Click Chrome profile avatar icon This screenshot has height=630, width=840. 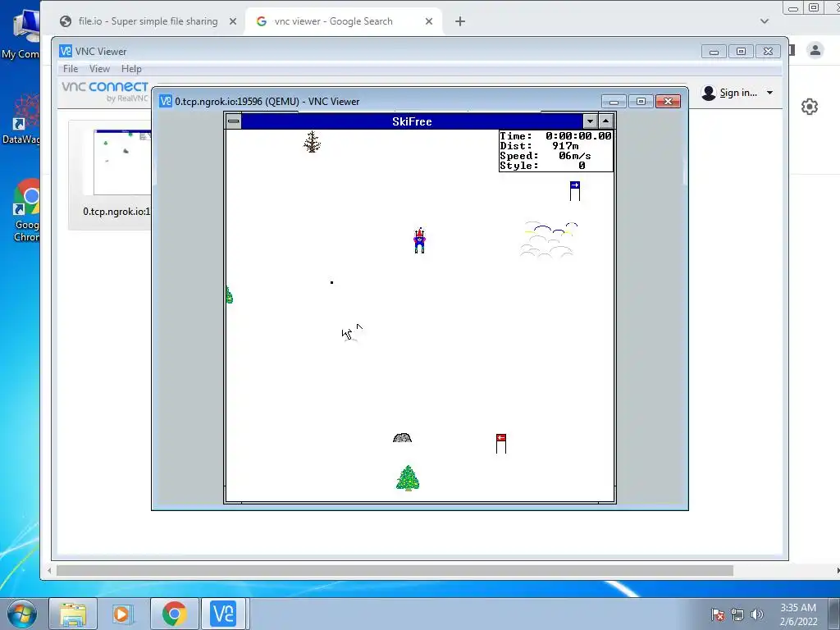[815, 50]
